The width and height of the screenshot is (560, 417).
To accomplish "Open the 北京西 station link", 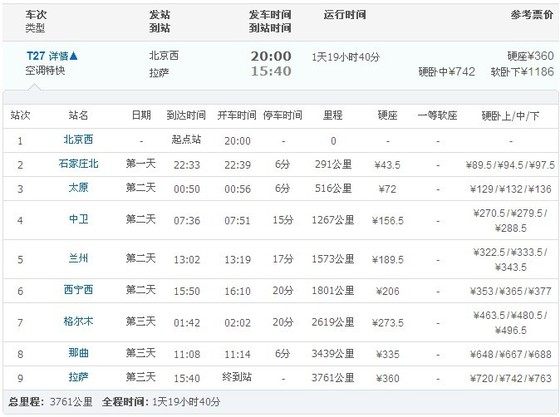I will [78, 139].
